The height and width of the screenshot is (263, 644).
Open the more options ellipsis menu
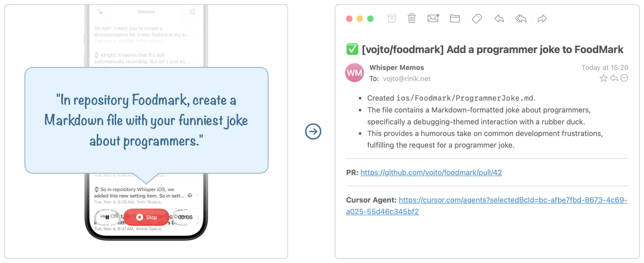click(624, 78)
